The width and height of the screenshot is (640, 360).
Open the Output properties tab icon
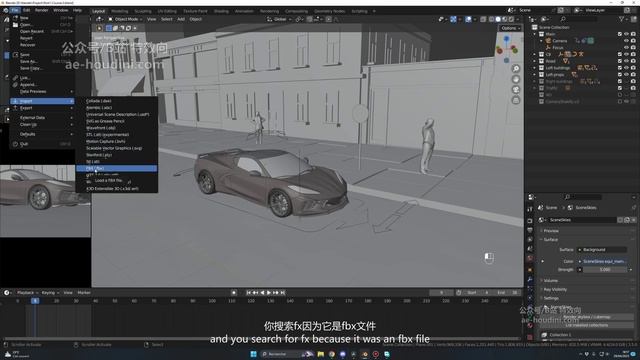[x=530, y=230]
